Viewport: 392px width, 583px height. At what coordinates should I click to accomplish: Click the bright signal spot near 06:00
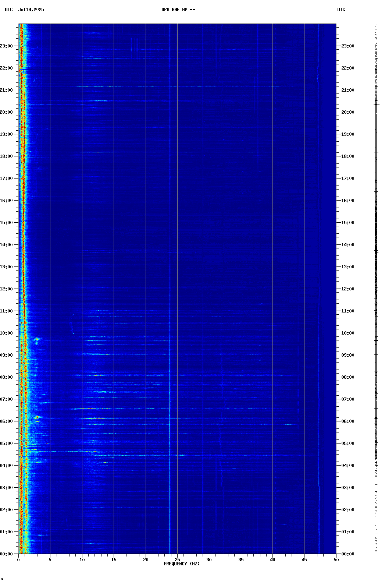pyautogui.click(x=37, y=417)
